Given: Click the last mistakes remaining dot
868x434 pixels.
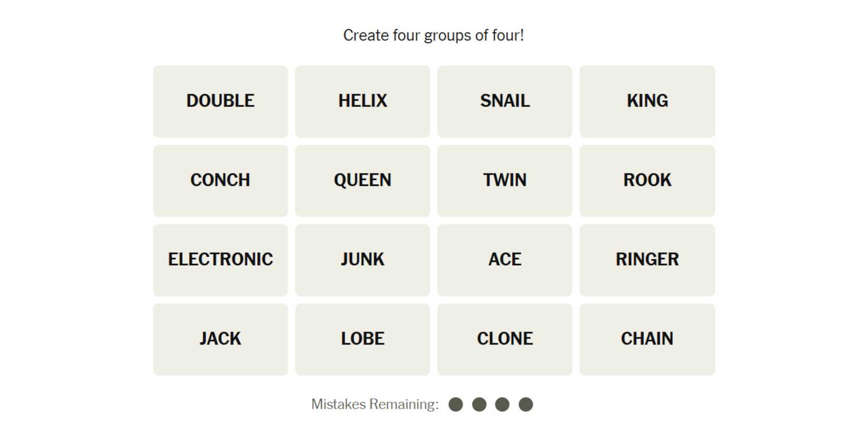Looking at the screenshot, I should point(526,405).
